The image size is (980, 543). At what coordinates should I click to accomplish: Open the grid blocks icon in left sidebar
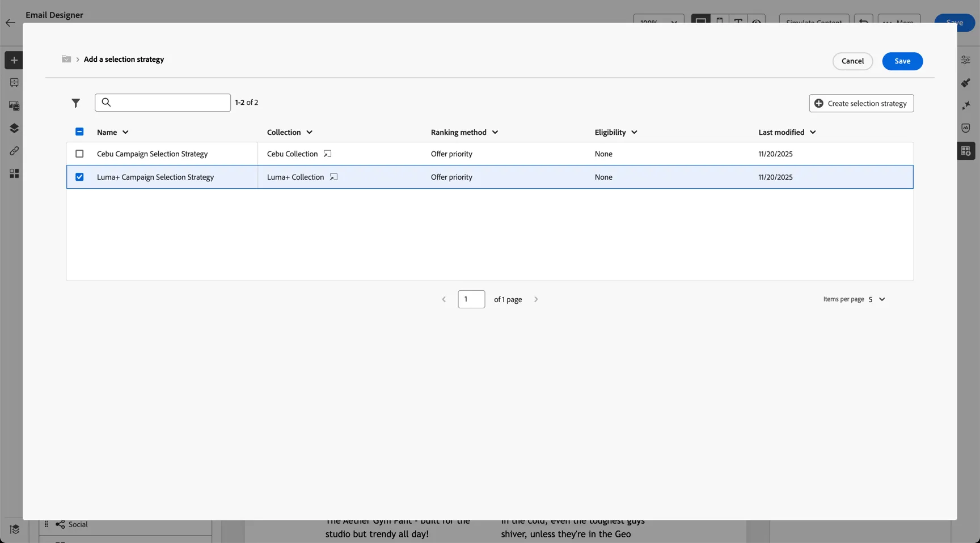tap(14, 173)
